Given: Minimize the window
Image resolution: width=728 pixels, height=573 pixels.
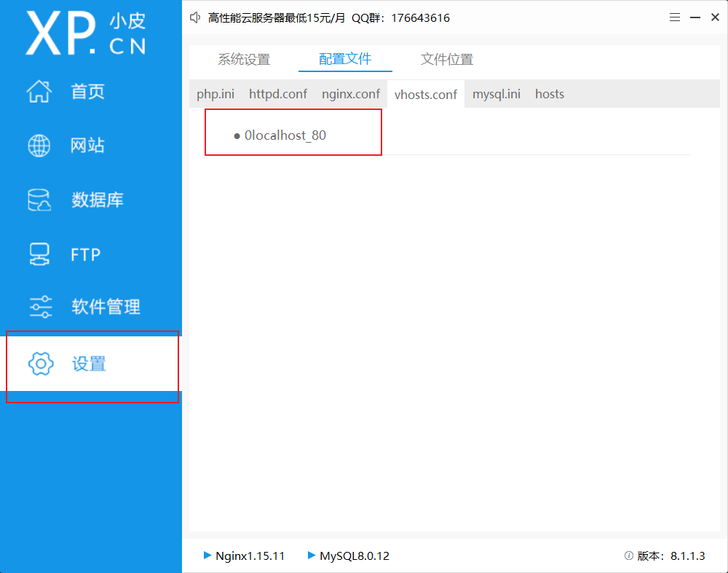Looking at the screenshot, I should 695,17.
